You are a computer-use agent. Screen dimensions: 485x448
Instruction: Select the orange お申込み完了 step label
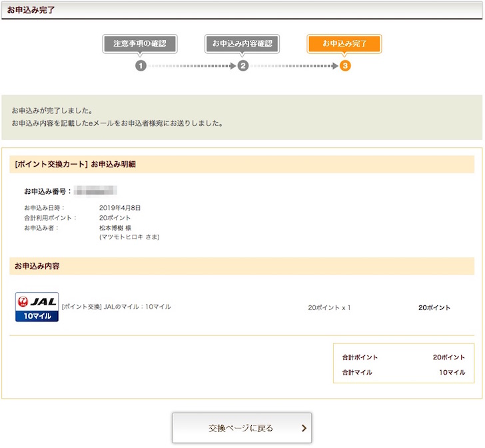pos(344,43)
